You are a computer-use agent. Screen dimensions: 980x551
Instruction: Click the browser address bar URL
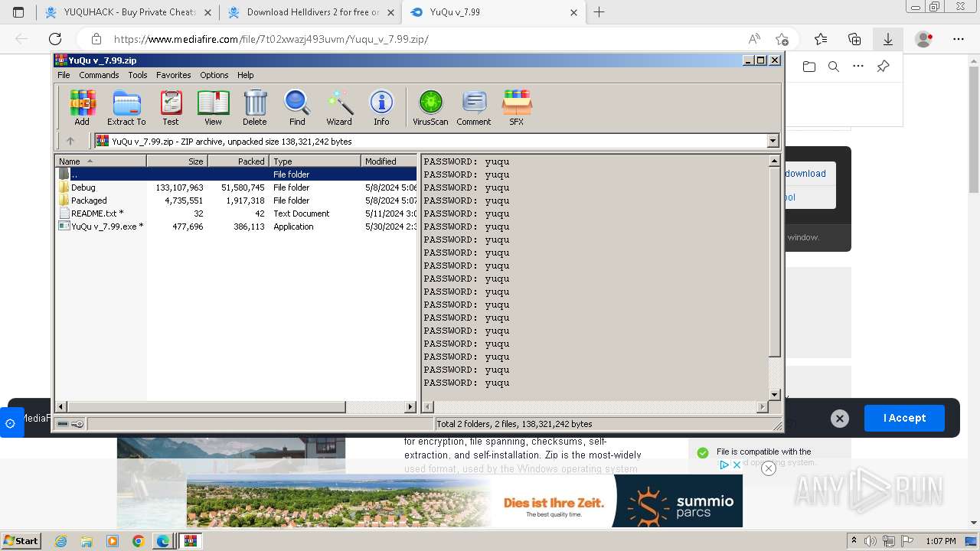(271, 39)
